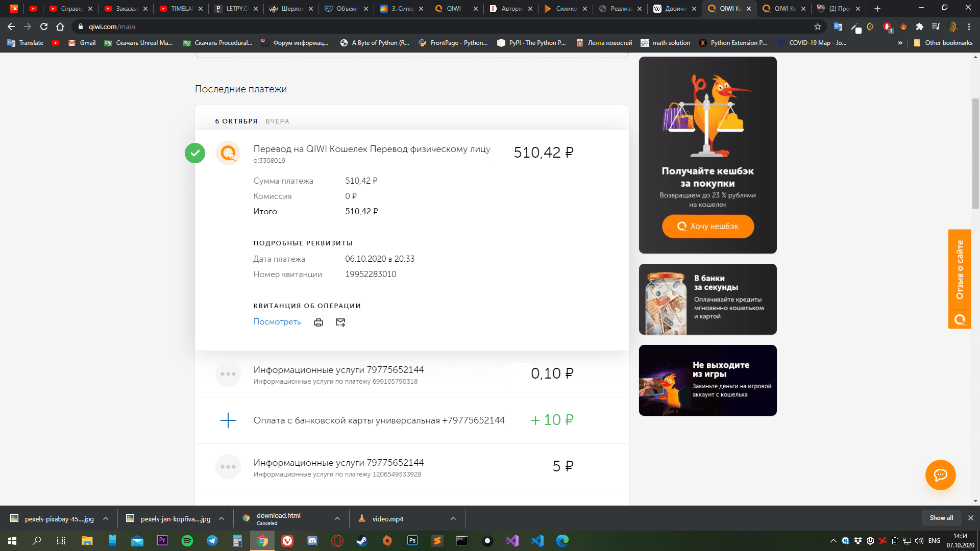Open Оплата с банковской карты +10 ₽ row
Viewport: 980px width, 551px height.
[x=411, y=420]
